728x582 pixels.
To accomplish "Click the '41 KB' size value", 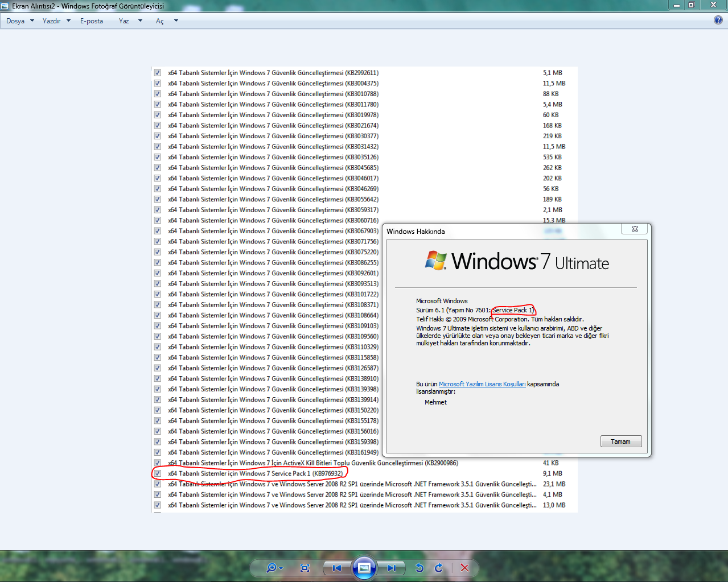I will [551, 463].
